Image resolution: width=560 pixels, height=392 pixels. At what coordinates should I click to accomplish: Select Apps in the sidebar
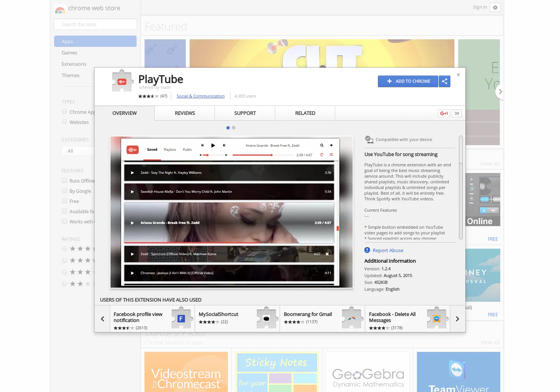coord(95,41)
